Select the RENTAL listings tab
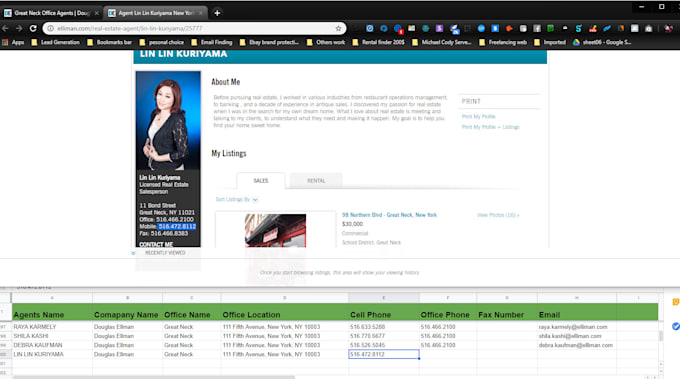 click(316, 181)
